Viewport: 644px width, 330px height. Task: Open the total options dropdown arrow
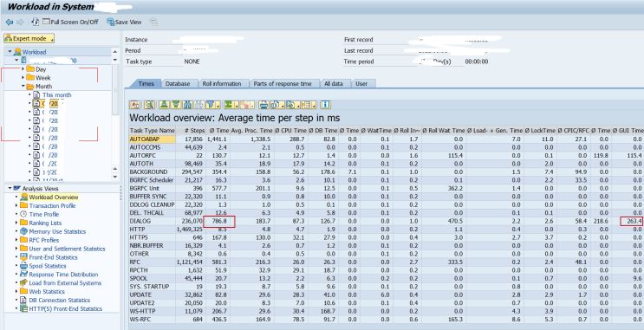tap(237, 105)
